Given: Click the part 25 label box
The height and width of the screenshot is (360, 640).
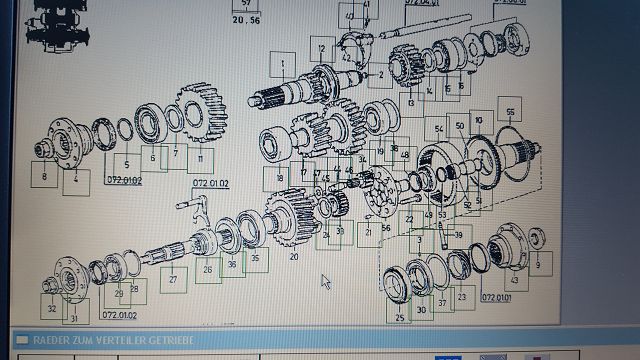Looking at the screenshot, I should pyautogui.click(x=399, y=311).
